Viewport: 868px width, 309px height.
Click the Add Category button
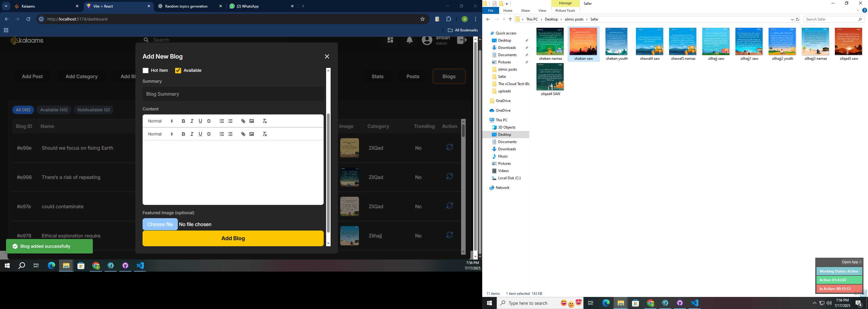[82, 76]
